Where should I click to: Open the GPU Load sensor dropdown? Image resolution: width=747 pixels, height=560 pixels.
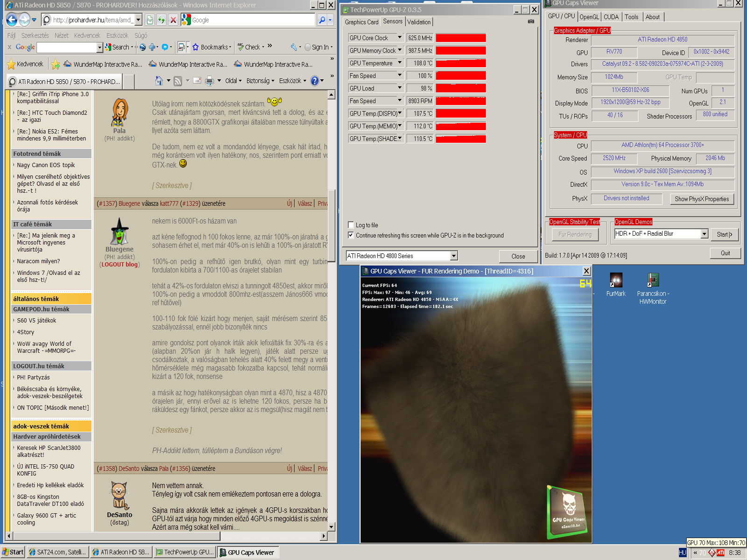(400, 88)
